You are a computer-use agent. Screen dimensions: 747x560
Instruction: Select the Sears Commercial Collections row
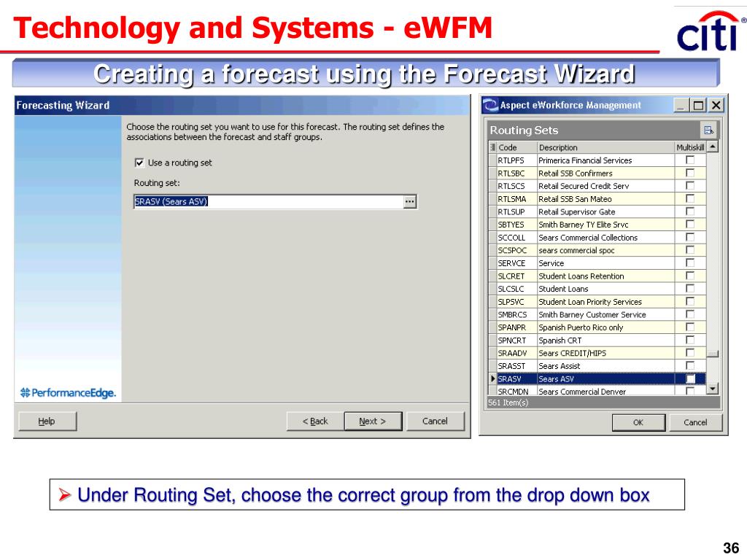(x=597, y=238)
